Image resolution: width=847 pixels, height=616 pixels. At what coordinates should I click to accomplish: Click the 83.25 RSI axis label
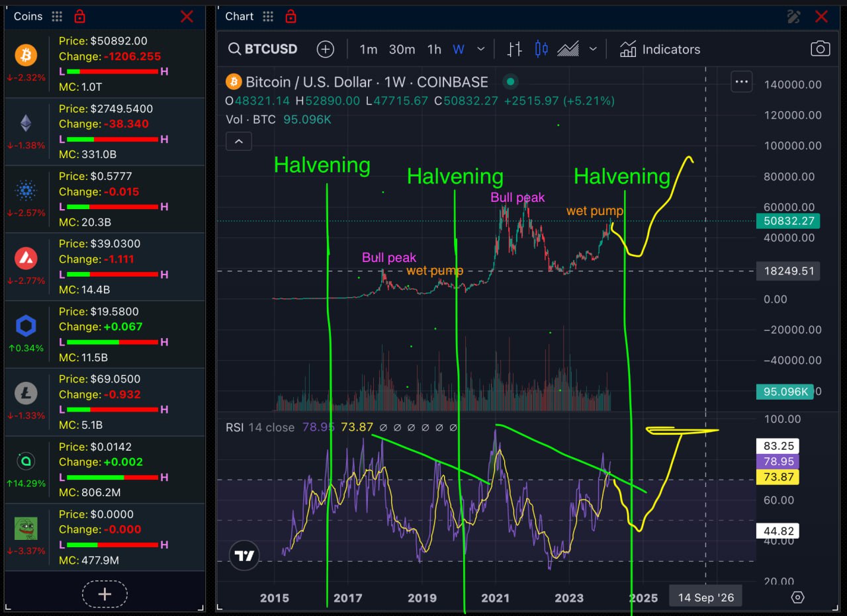click(778, 446)
